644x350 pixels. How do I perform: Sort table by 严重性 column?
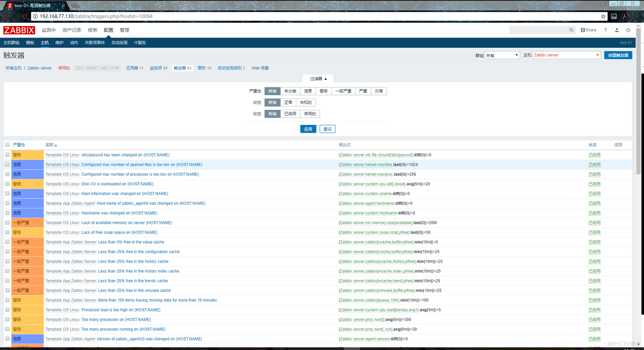tap(19, 145)
